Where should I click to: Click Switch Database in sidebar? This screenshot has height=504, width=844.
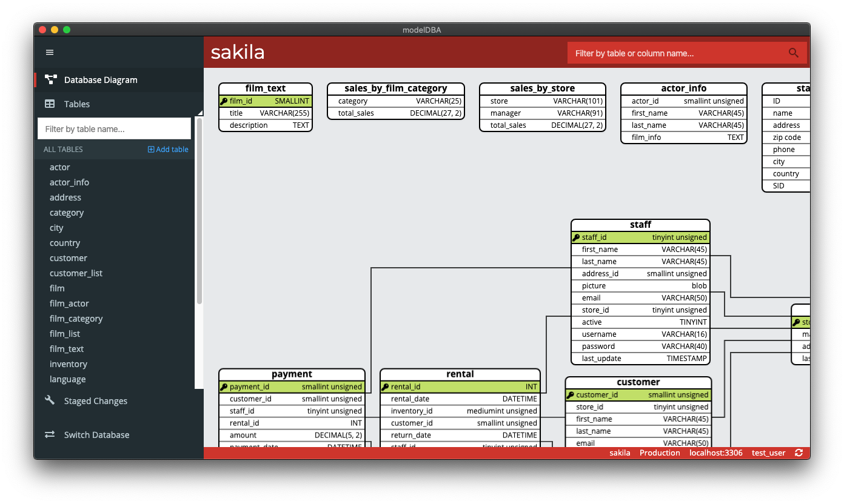[95, 434]
